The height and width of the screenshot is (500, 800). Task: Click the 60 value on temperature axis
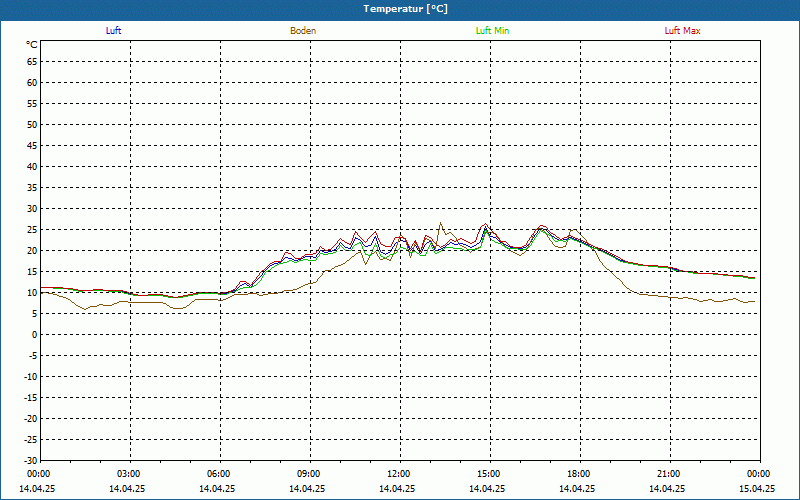(x=32, y=83)
